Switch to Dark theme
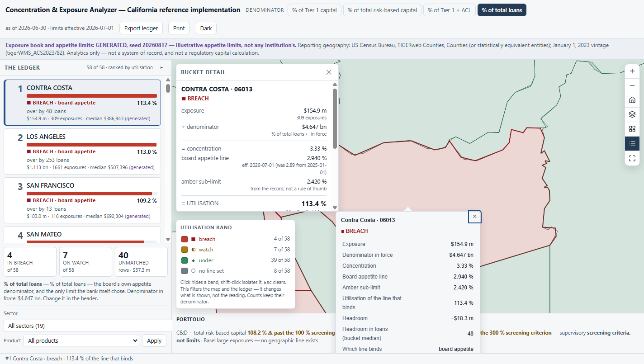The height and width of the screenshot is (364, 644). 206,28
